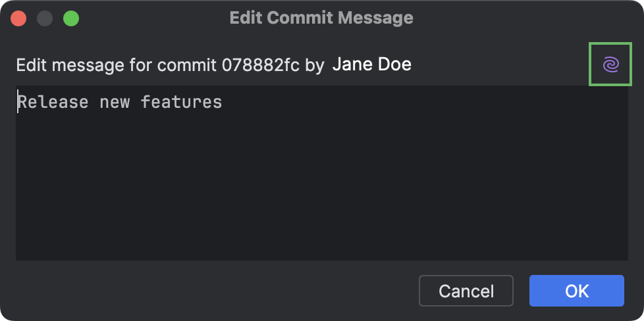
Task: Click the author's first name "Jane"
Action: click(x=352, y=64)
